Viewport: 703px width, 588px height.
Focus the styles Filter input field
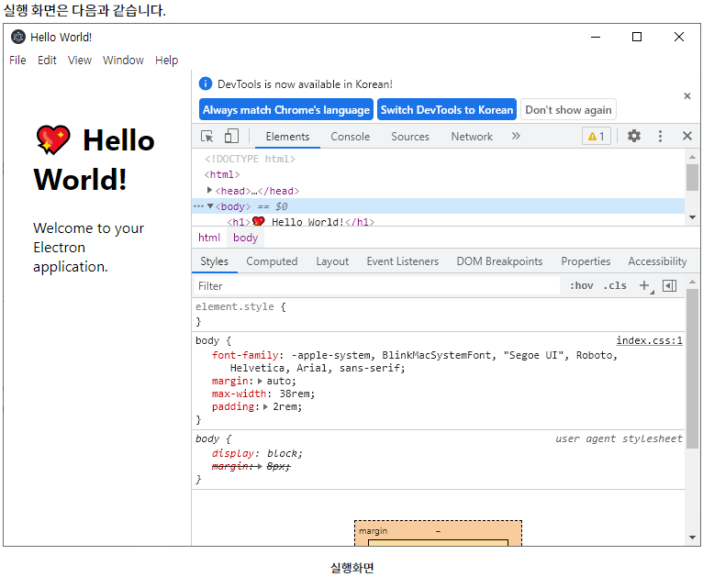coord(376,286)
